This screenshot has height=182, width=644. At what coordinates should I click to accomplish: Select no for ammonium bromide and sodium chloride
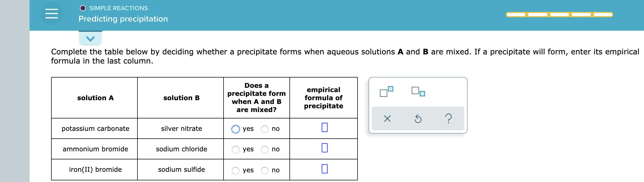click(264, 149)
